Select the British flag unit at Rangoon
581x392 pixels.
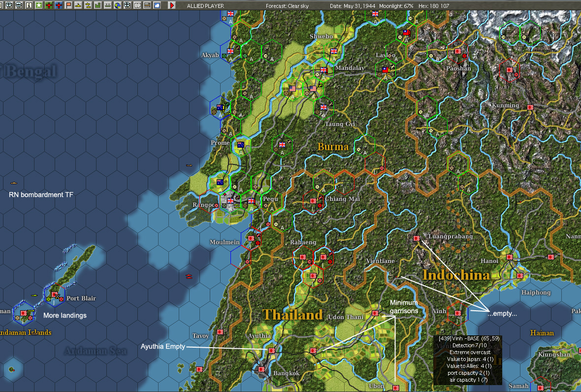(x=230, y=201)
